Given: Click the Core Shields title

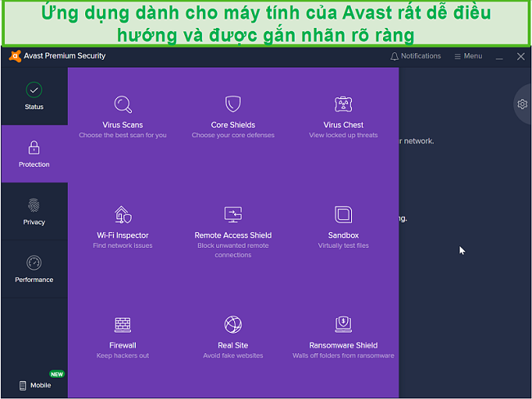Looking at the screenshot, I should point(232,125).
